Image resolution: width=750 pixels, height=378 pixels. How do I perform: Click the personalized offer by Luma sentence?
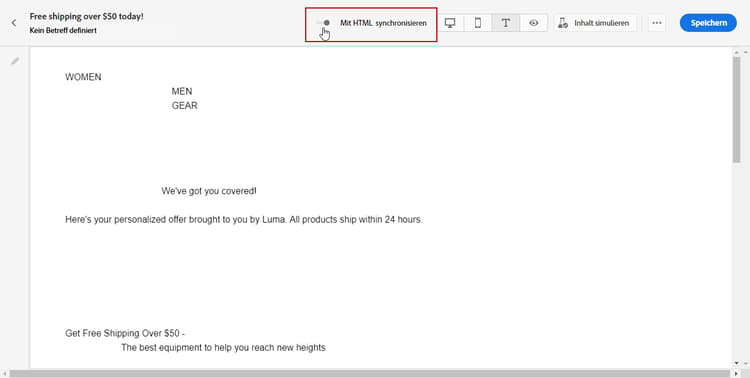tap(244, 220)
